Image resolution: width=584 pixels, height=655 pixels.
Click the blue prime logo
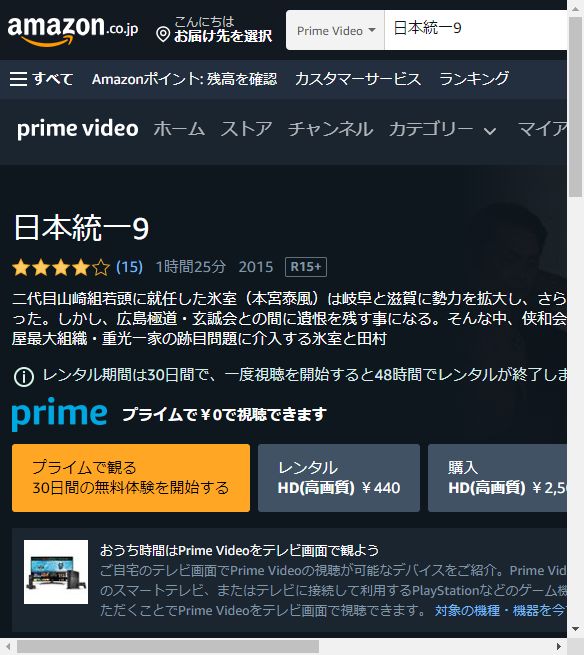(59, 414)
